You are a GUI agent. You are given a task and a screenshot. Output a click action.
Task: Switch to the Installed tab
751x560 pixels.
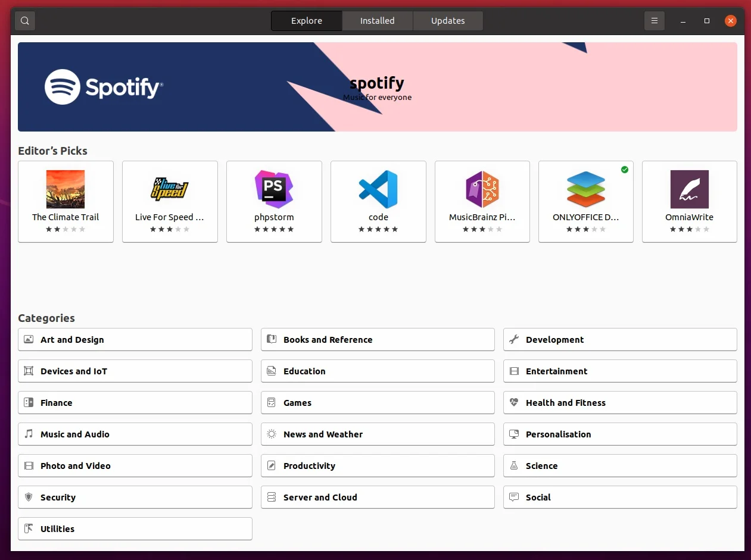point(378,21)
